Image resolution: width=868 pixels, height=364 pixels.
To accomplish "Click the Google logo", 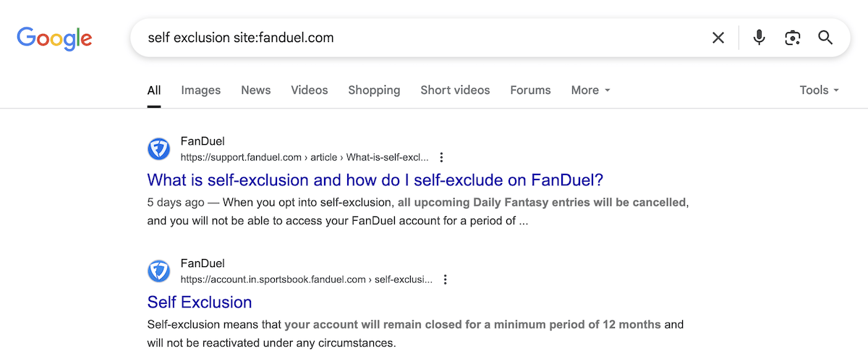I will point(54,38).
